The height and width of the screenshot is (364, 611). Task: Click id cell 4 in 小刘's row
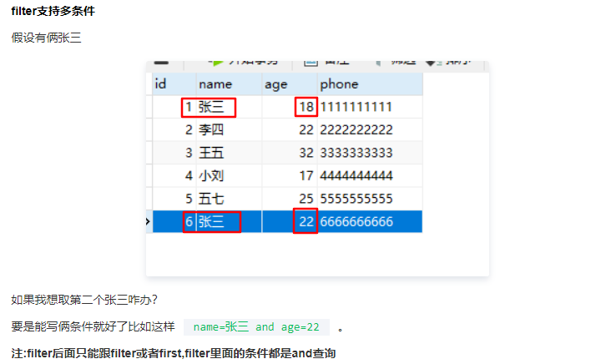pyautogui.click(x=174, y=176)
